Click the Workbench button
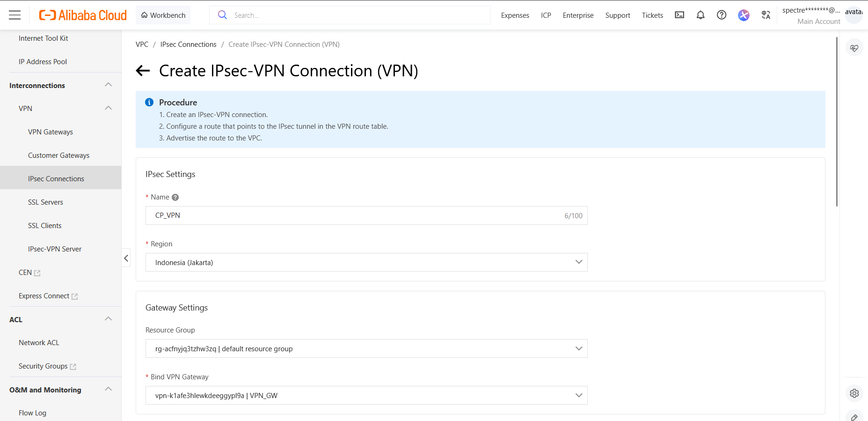Screen dimensions: 868x421 pos(163,15)
